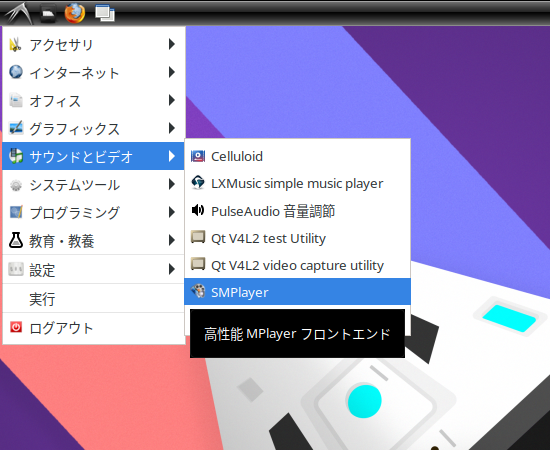Click the PulseAudio speaker icon

[198, 210]
